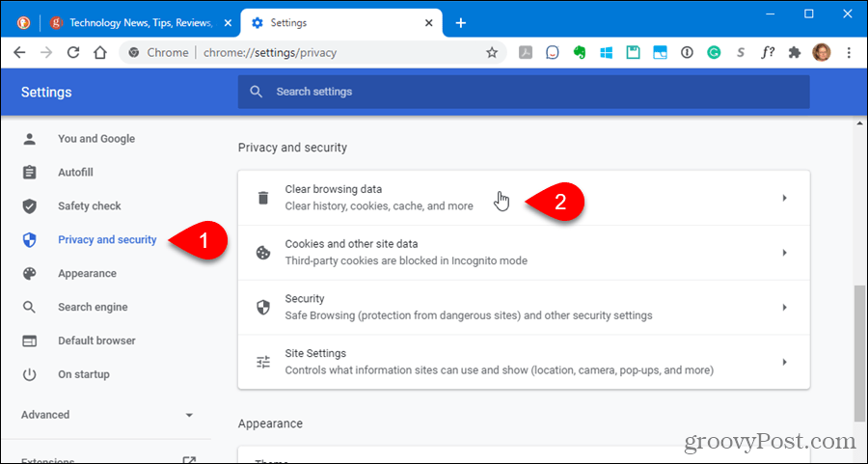Open Safety check in sidebar

89,206
